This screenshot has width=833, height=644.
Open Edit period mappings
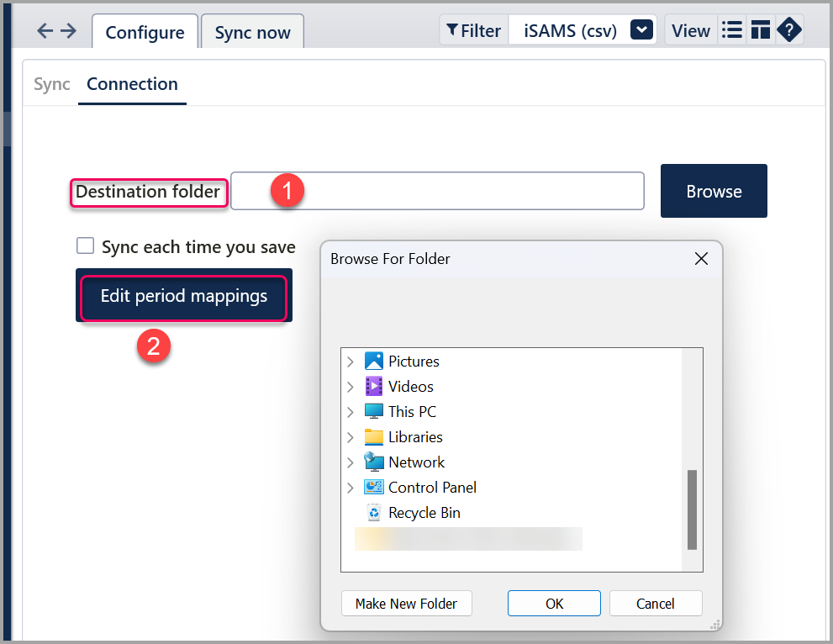tap(184, 296)
